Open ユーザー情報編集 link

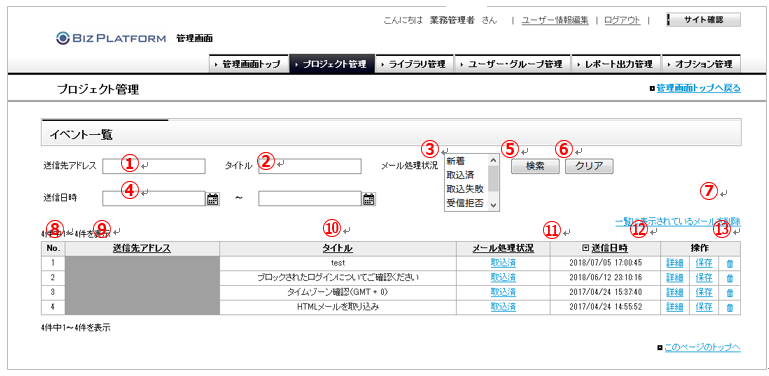(555, 21)
